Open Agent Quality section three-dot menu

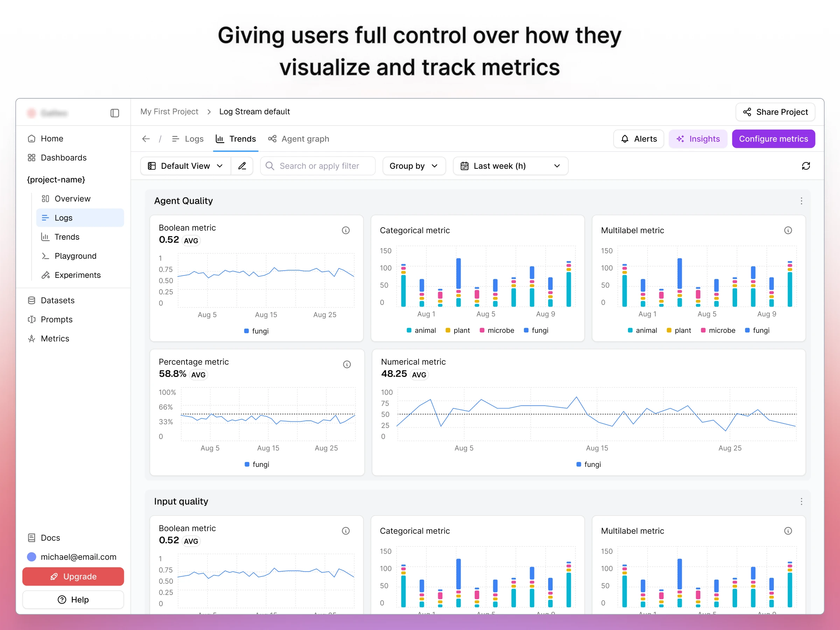(x=801, y=201)
